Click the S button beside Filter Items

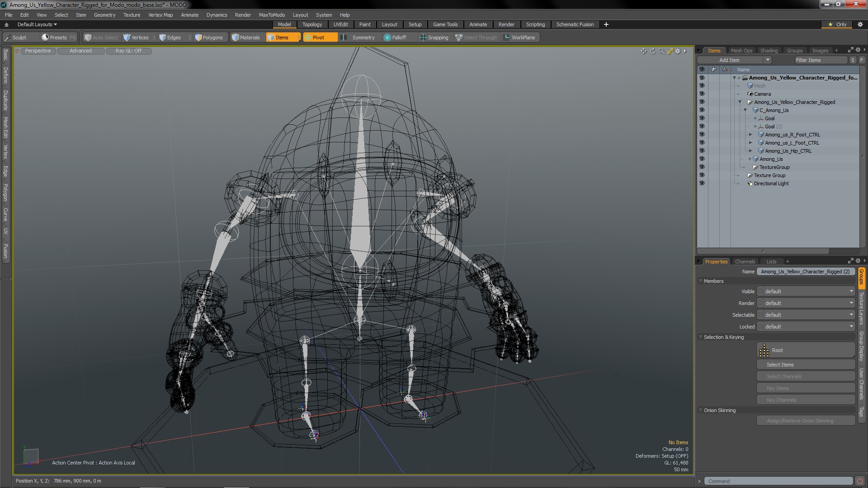click(x=853, y=60)
